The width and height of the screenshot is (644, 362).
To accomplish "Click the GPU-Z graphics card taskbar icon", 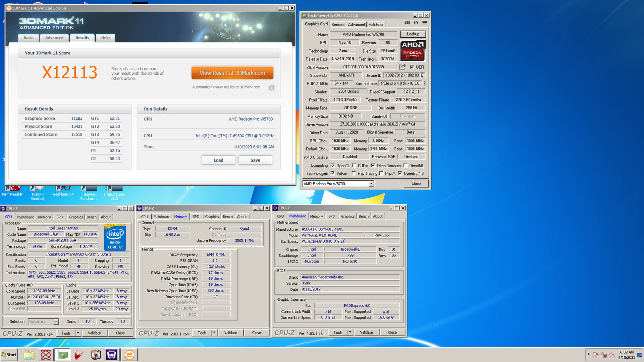I will pyautogui.click(x=62, y=355).
